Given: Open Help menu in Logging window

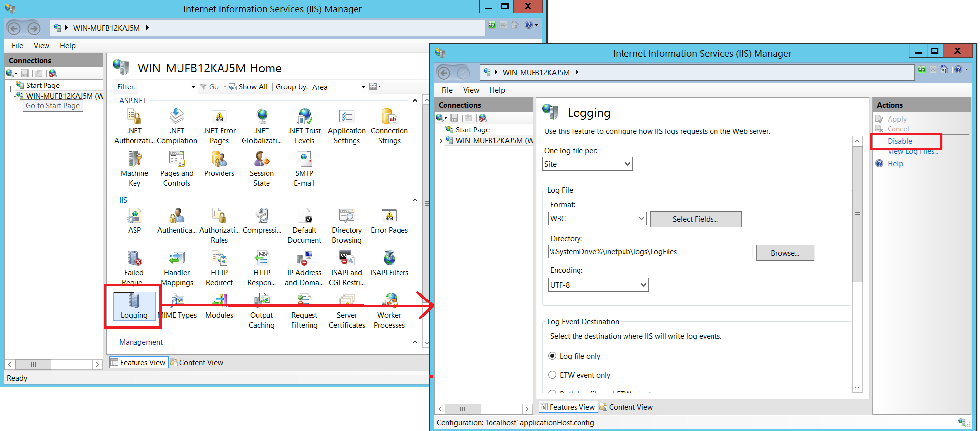Looking at the screenshot, I should [x=497, y=90].
